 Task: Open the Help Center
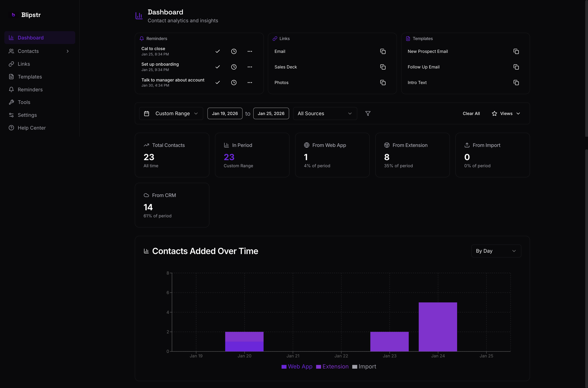tap(31, 128)
